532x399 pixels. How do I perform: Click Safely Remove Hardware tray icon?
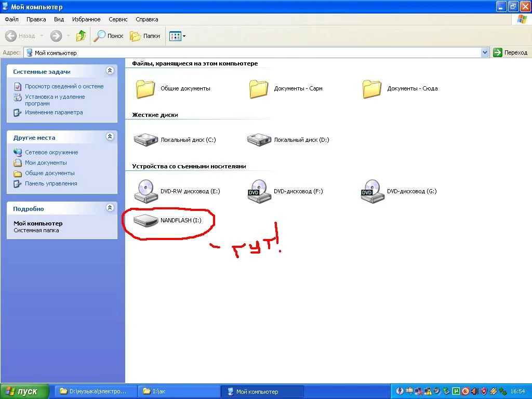(446, 391)
